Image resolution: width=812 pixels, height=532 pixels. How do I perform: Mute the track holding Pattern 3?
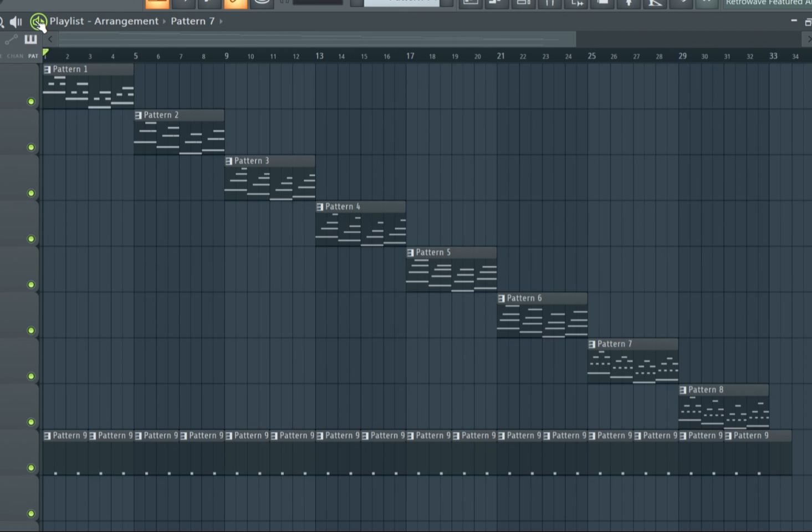[31, 193]
